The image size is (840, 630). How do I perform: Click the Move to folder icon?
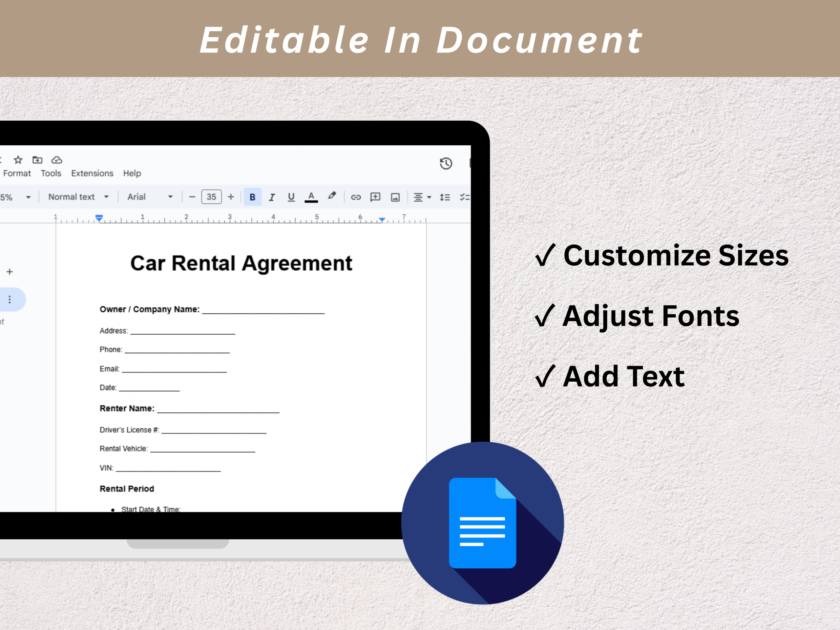click(37, 159)
